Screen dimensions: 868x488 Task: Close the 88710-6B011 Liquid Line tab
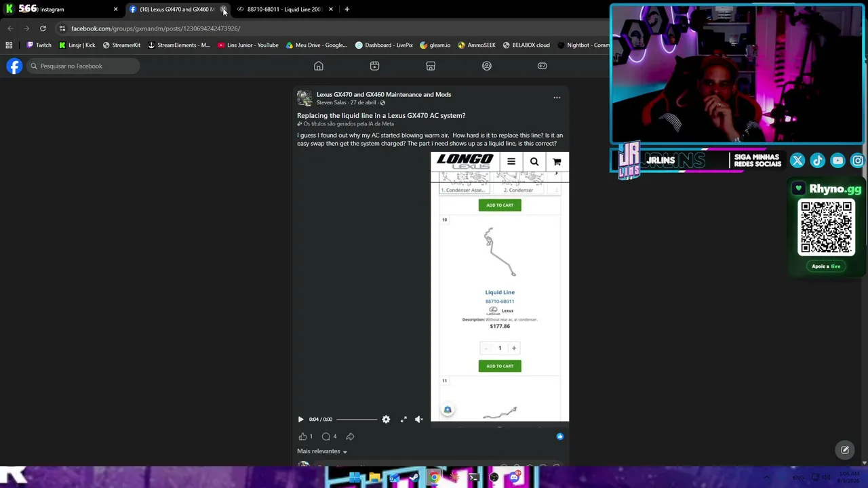coord(330,9)
